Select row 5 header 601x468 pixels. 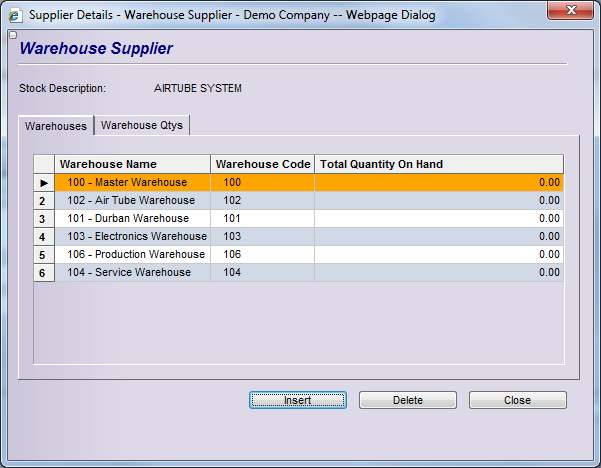[44, 255]
